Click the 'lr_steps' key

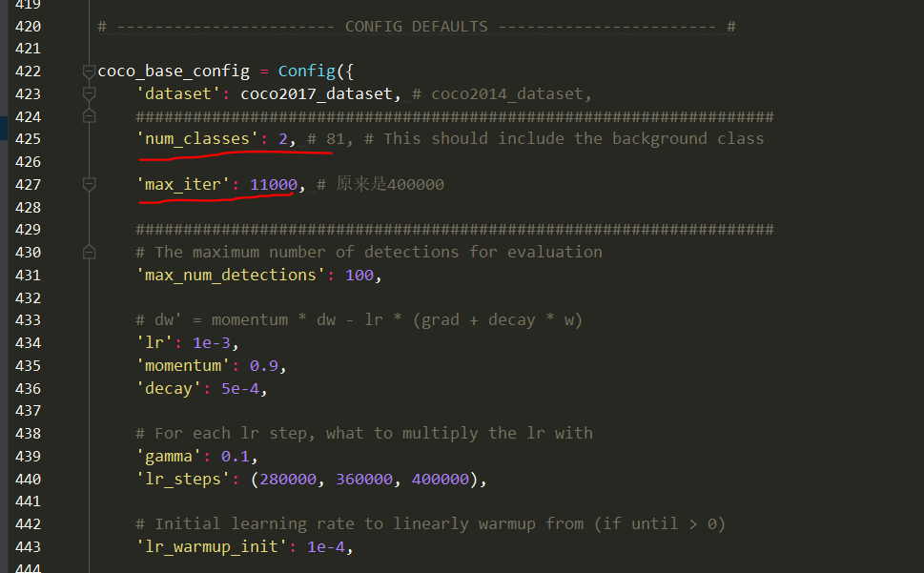pyautogui.click(x=183, y=480)
